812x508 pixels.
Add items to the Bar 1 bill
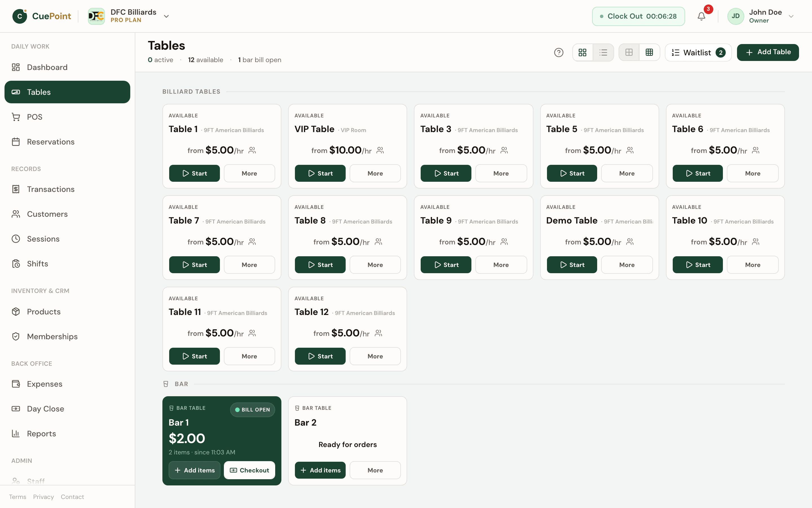[x=194, y=470]
